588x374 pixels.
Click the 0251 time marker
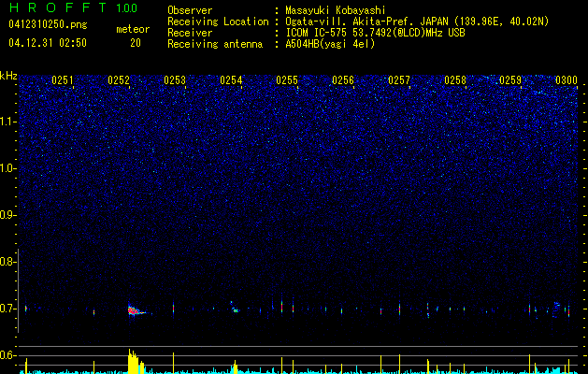(x=63, y=80)
